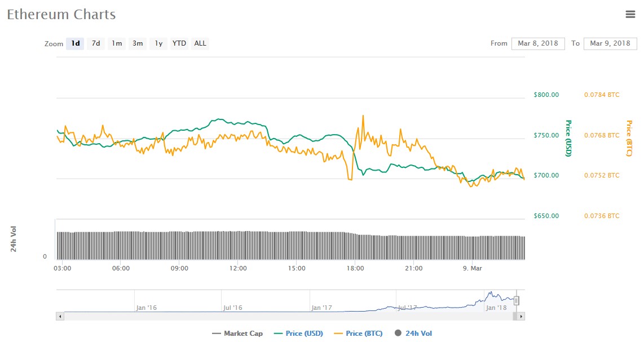Switch zoom to 1m
Image resolution: width=644 pixels, height=342 pixels.
pyautogui.click(x=117, y=43)
